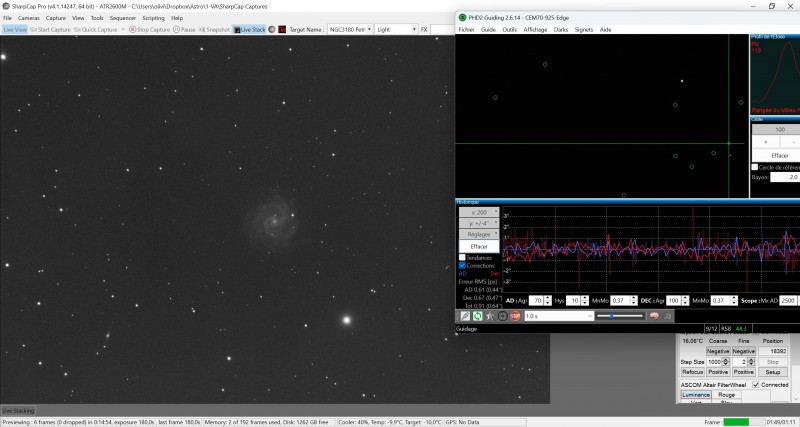Click the PHD2 green loop exposures icon
The height and width of the screenshot is (427, 800).
477,316
